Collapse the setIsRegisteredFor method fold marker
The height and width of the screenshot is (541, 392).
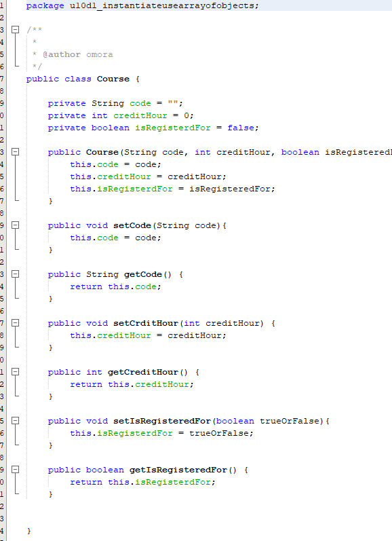tap(15, 421)
